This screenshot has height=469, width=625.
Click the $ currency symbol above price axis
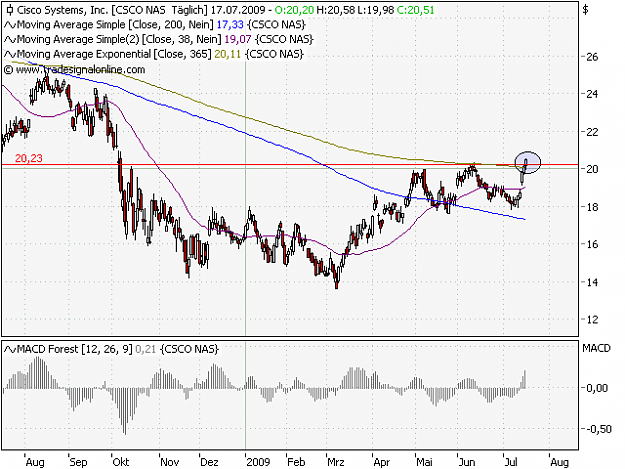(585, 10)
